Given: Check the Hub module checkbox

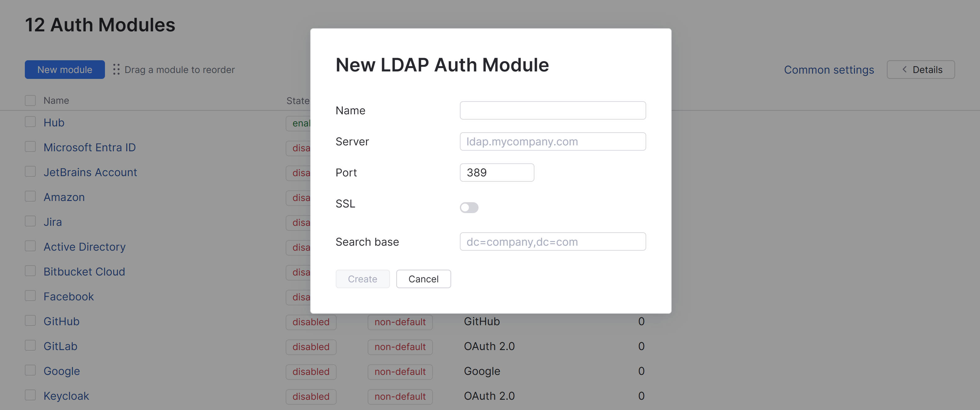Looking at the screenshot, I should click(x=30, y=122).
